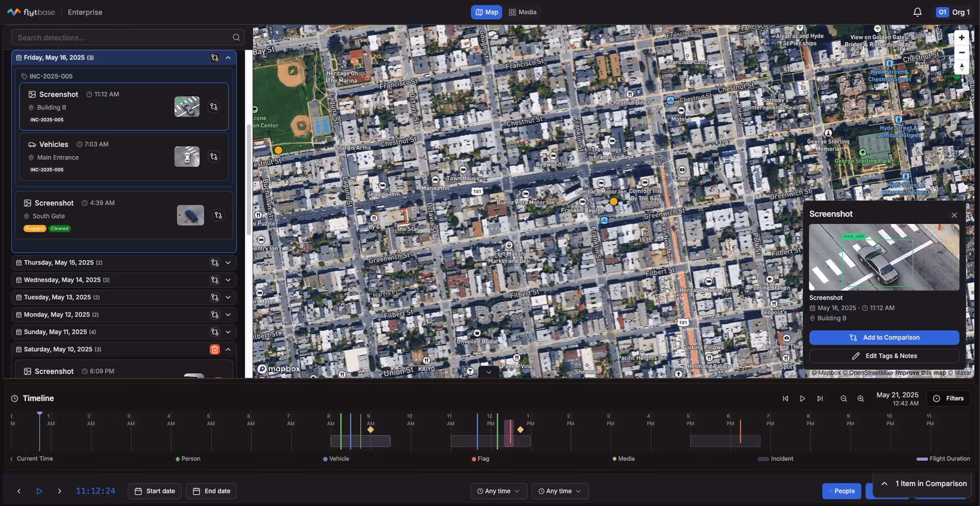Screen dimensions: 980x506
Task: Go to next item with right chevron
Action: click(59, 491)
